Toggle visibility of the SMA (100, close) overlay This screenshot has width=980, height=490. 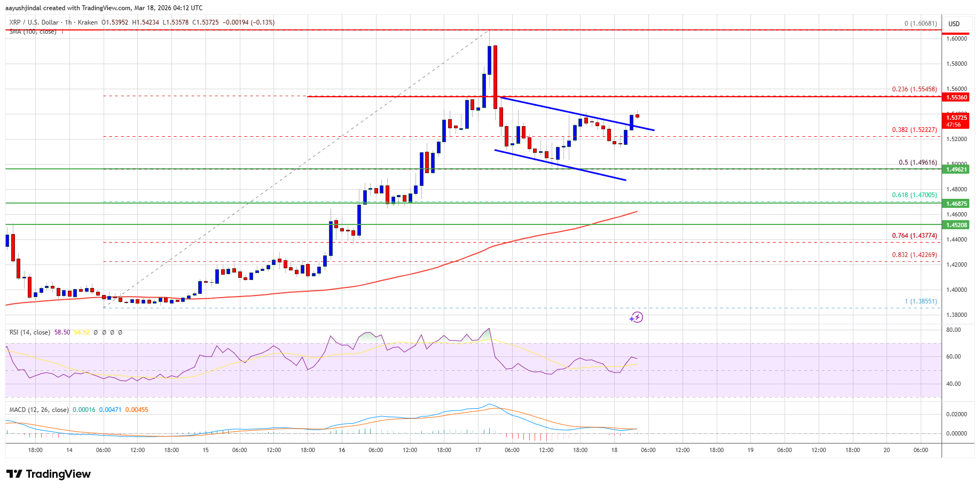34,31
